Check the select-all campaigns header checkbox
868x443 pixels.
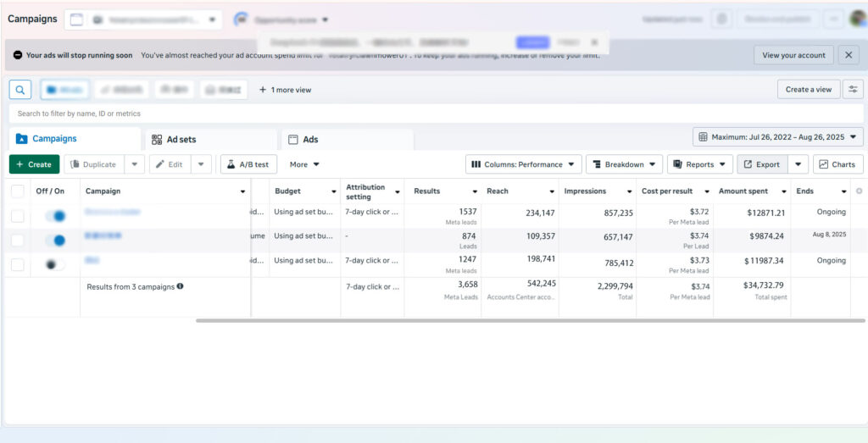18,191
